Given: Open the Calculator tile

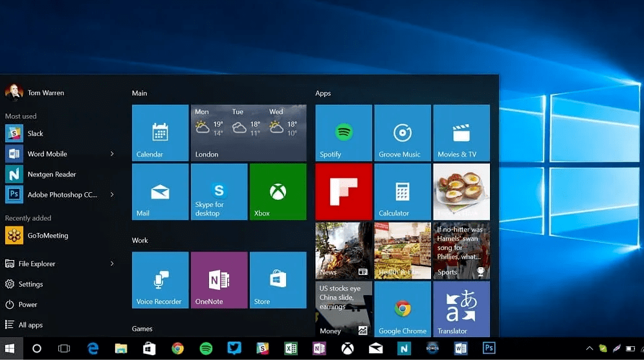Looking at the screenshot, I should pyautogui.click(x=402, y=192).
